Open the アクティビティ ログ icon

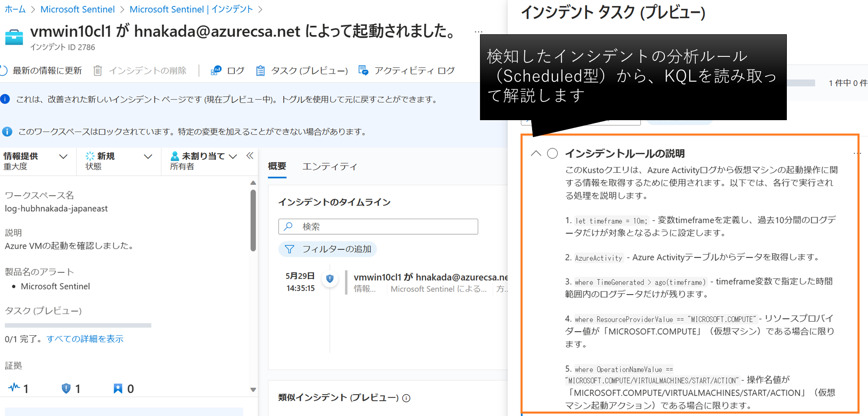[364, 70]
